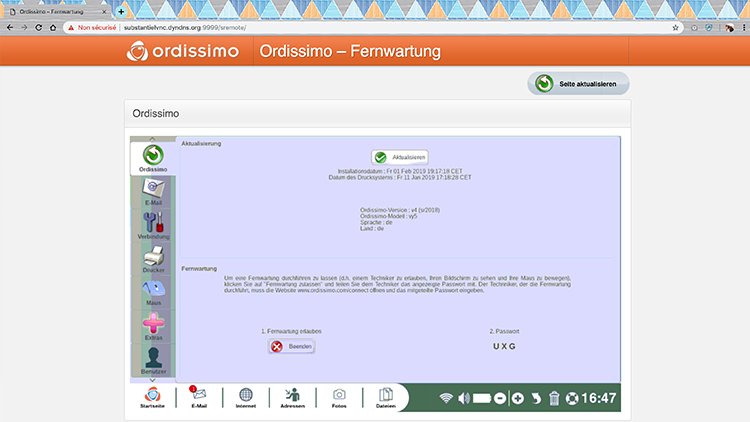Open the Extras plus icon
Image resolution: width=750 pixels, height=422 pixels.
point(153,326)
